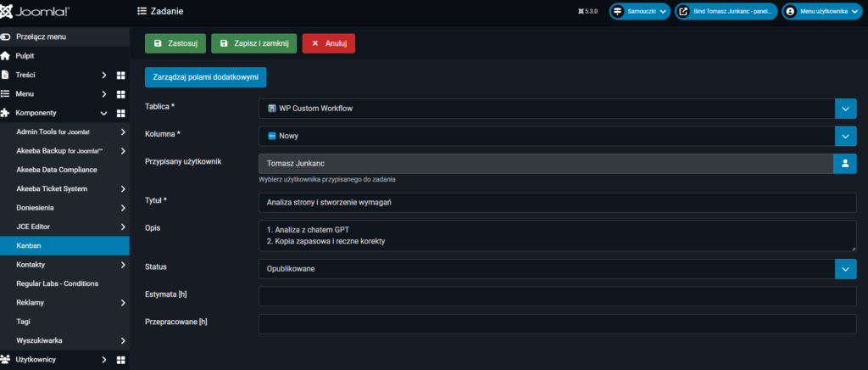868x370 pixels.
Task: Click Zarządzaj polami dodatkowymi button
Action: pyautogui.click(x=205, y=77)
